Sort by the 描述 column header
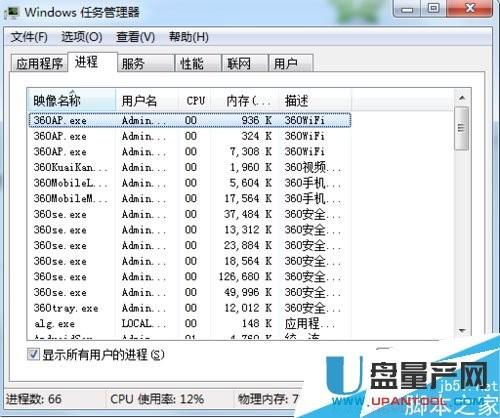 [x=315, y=100]
